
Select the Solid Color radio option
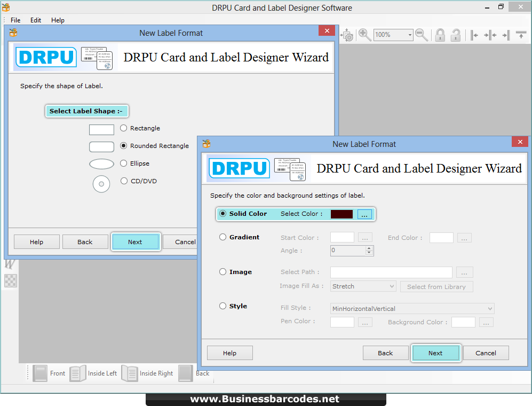click(x=223, y=214)
